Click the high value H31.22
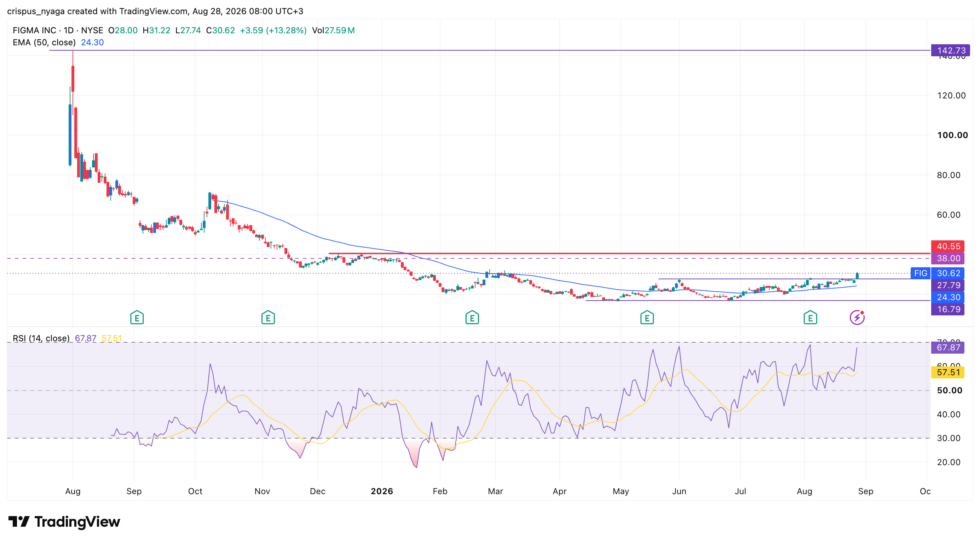Image resolution: width=980 pixels, height=543 pixels. (x=156, y=30)
